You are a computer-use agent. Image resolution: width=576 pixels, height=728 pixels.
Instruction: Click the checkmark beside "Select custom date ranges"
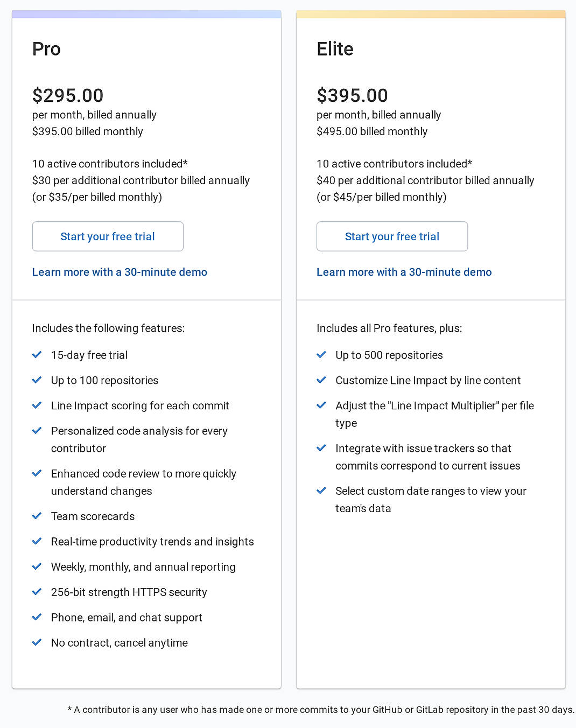321,491
